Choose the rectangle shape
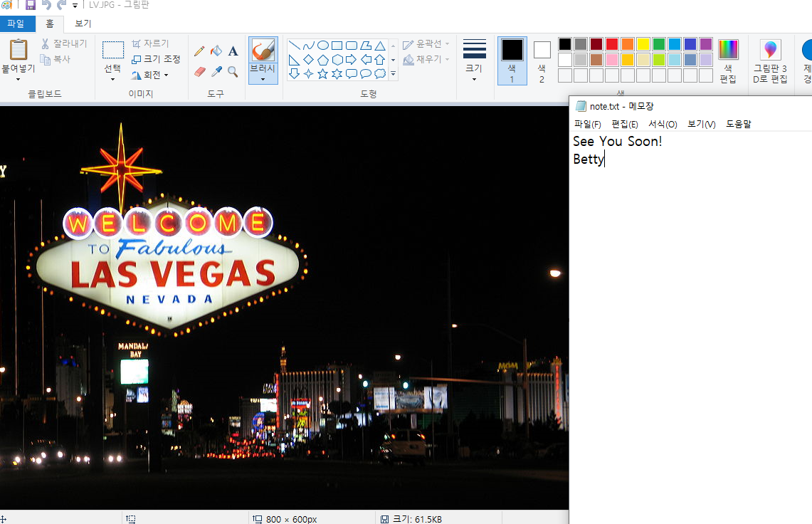The width and height of the screenshot is (812, 524). [x=337, y=45]
